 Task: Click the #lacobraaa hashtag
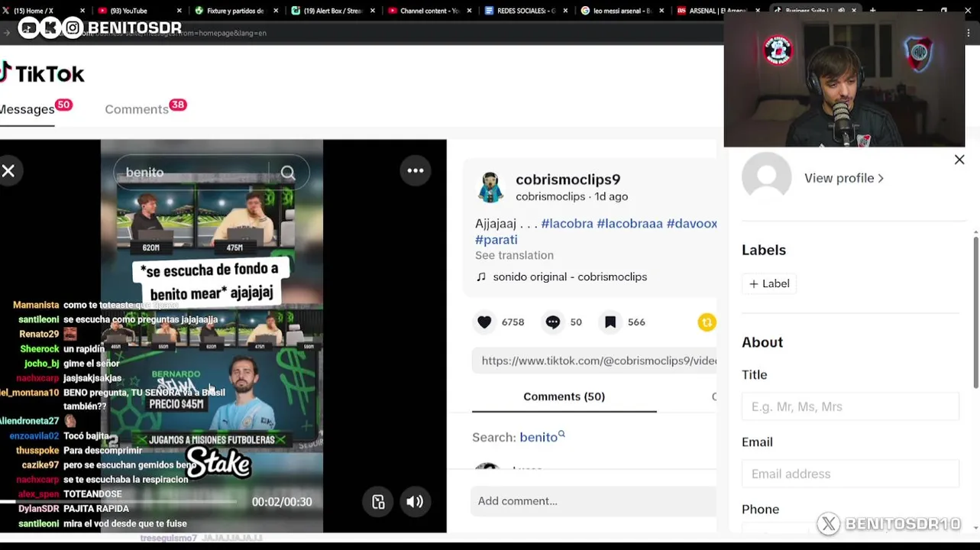click(629, 224)
